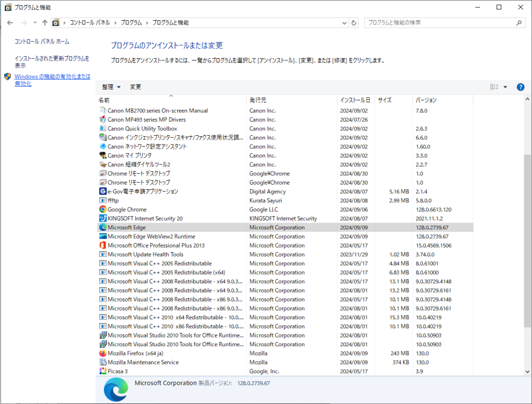Screen dimensions: 532x404
Task: Open the 整理 dropdown menu
Action: point(111,87)
